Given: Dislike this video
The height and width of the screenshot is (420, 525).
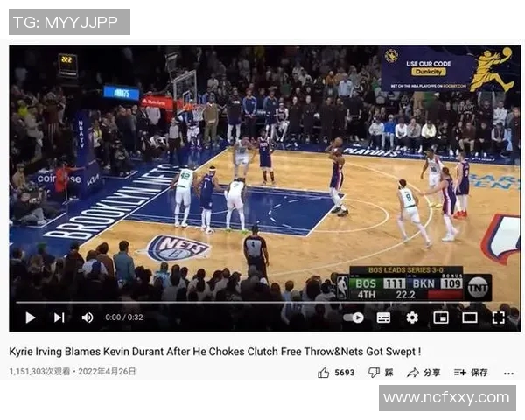Looking at the screenshot, I should pyautogui.click(x=381, y=373).
